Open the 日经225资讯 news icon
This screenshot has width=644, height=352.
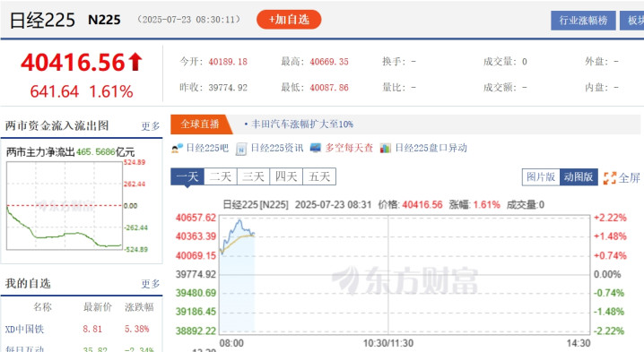pyautogui.click(x=241, y=149)
